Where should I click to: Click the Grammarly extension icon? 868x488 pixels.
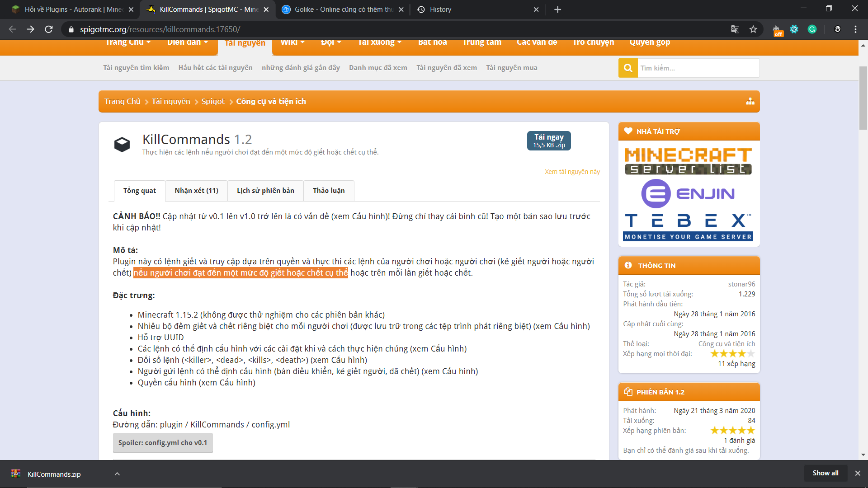pyautogui.click(x=812, y=29)
